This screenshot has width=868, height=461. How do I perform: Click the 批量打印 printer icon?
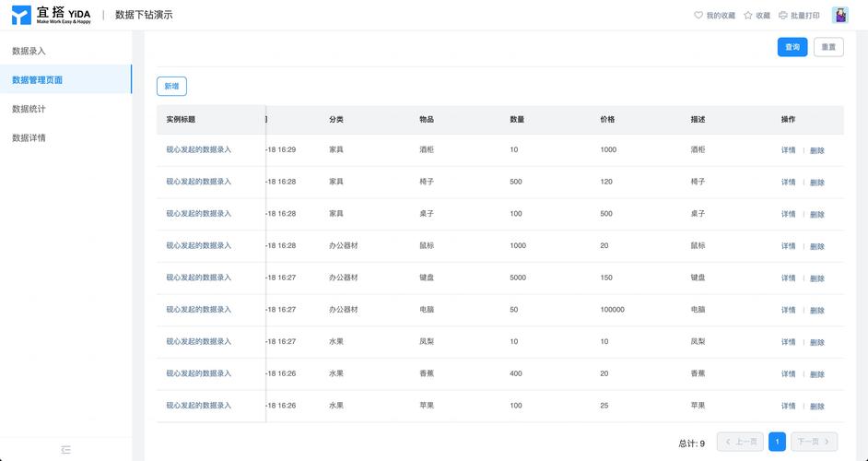point(783,16)
